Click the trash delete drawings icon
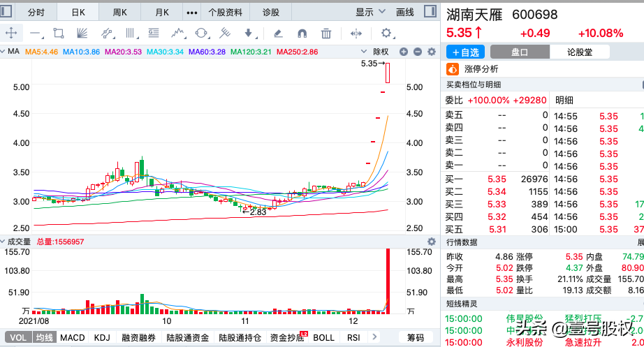This screenshot has width=644, height=347. [x=326, y=34]
